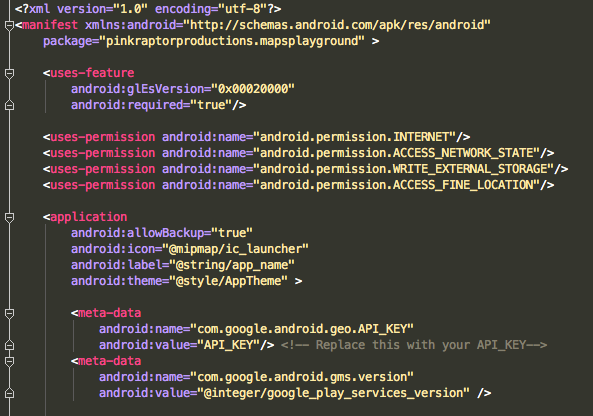593x416 pixels.
Task: Click the application tag name
Action: click(x=89, y=217)
